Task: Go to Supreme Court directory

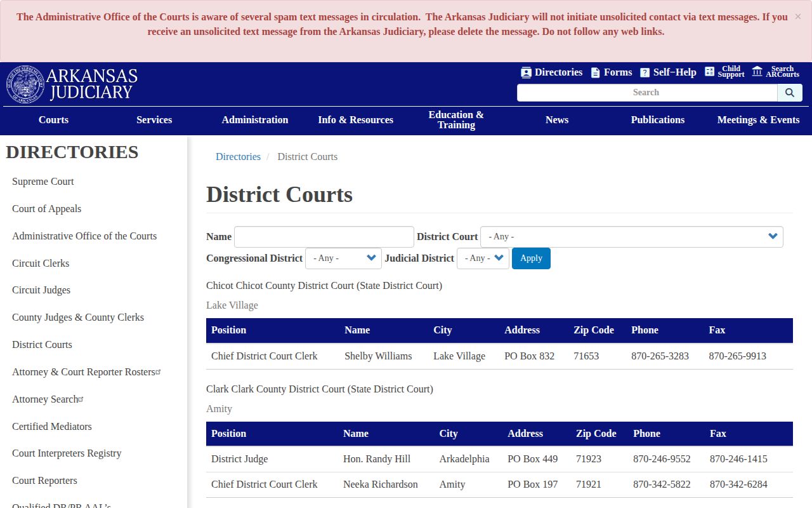Action: 43,182
